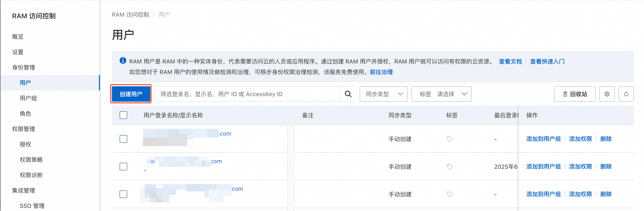Expand 权限管理 section in sidebar

click(x=24, y=129)
